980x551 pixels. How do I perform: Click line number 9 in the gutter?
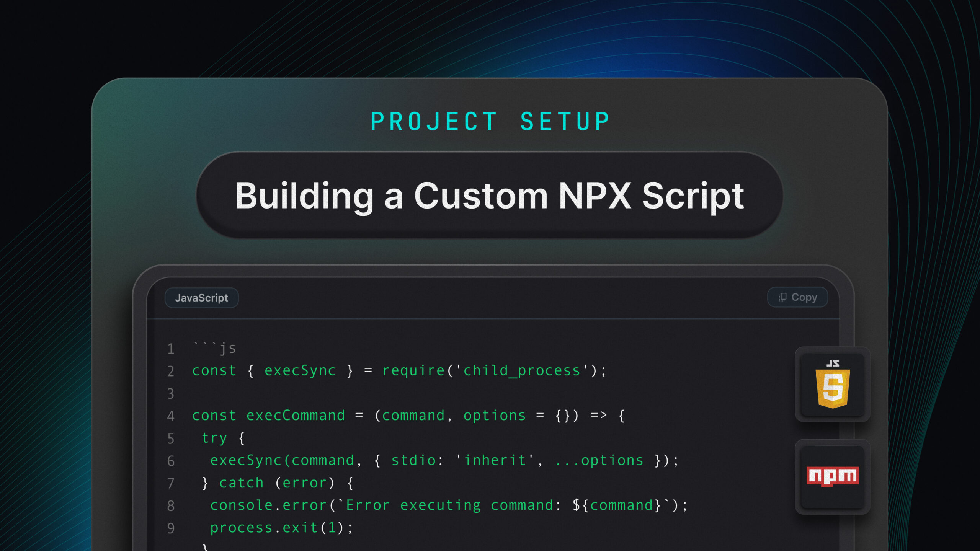171,528
